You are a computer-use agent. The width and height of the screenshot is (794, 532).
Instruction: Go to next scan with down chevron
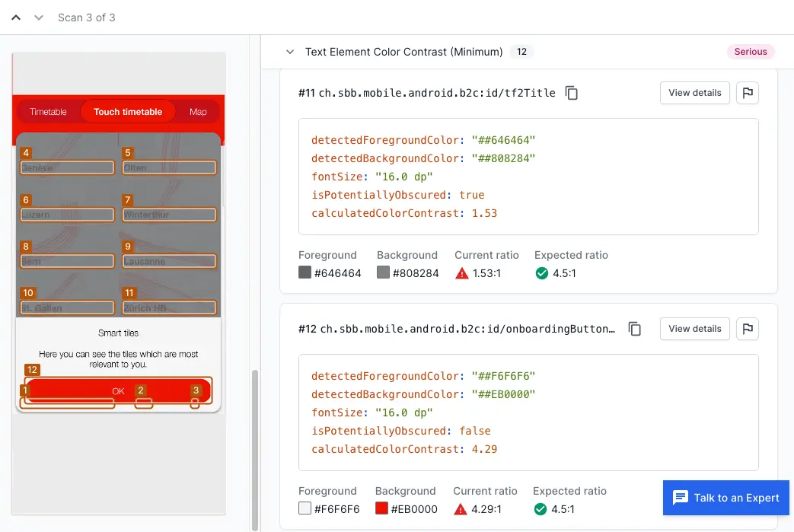click(x=39, y=18)
